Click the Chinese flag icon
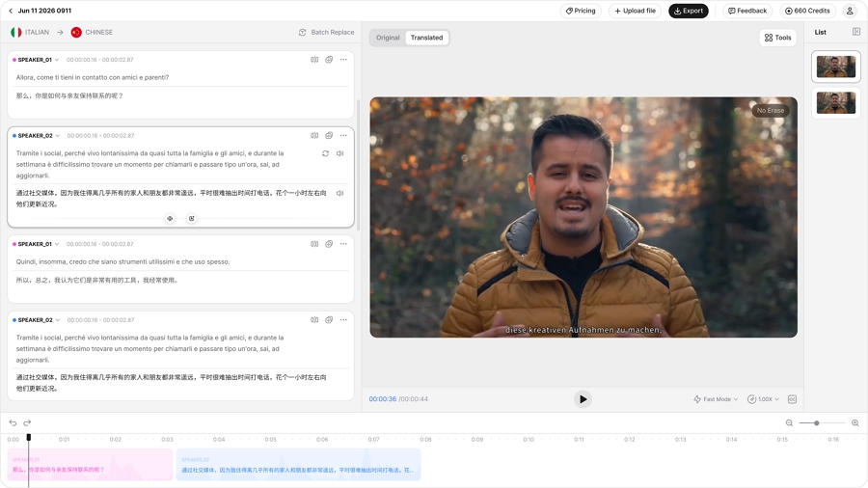 pyautogui.click(x=76, y=32)
